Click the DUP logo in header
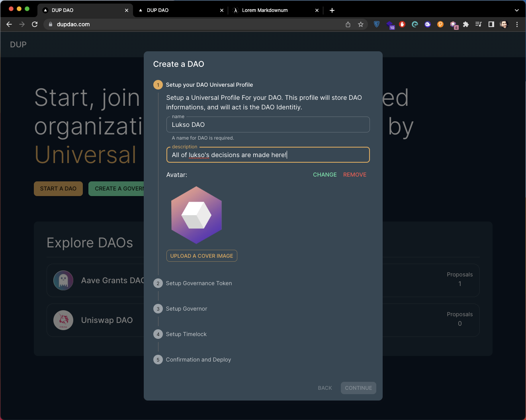526x420 pixels. [x=18, y=45]
